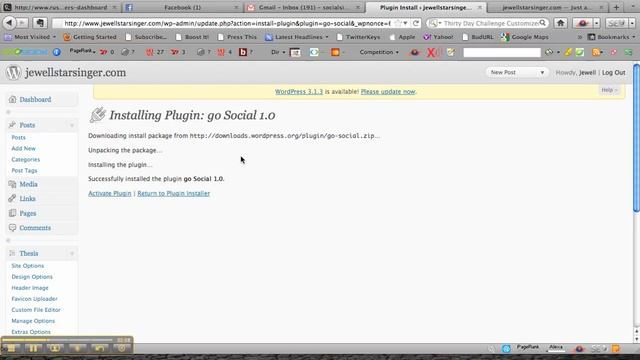Click the Pages menu icon
Screen dimensions: 640x360
12,213
